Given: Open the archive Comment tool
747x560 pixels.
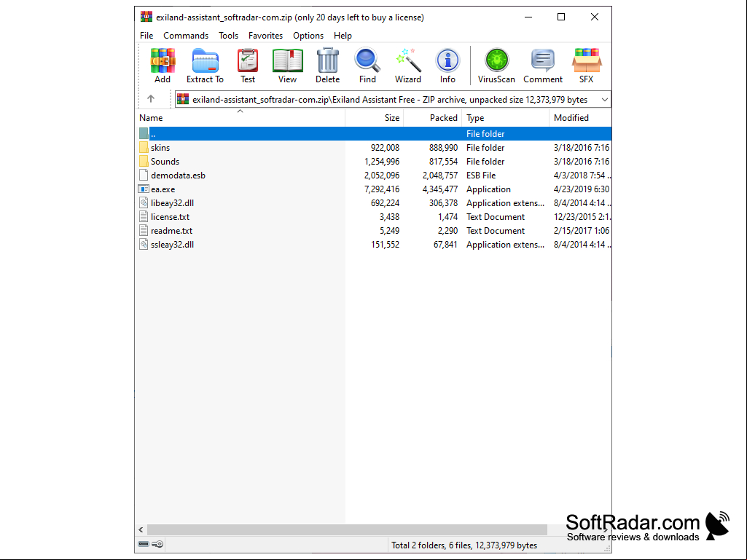Looking at the screenshot, I should coord(543,60).
